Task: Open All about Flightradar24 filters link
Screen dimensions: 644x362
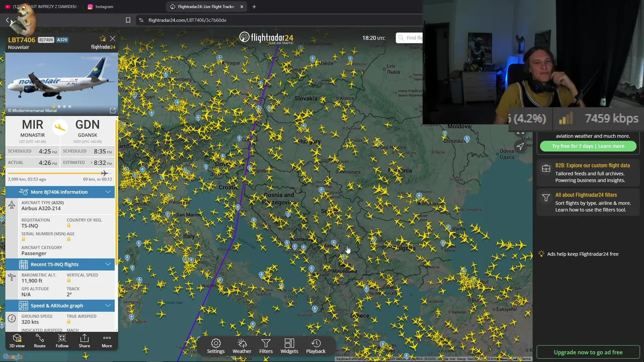Action: tap(586, 195)
